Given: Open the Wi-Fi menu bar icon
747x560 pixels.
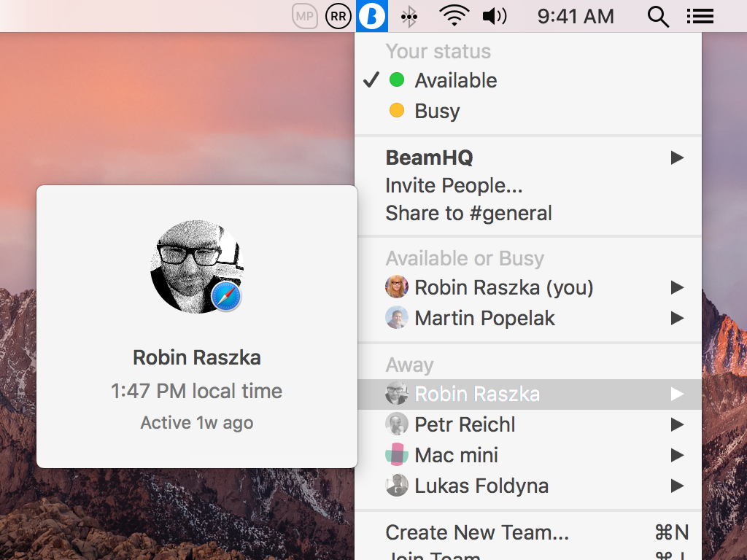Looking at the screenshot, I should tap(454, 16).
